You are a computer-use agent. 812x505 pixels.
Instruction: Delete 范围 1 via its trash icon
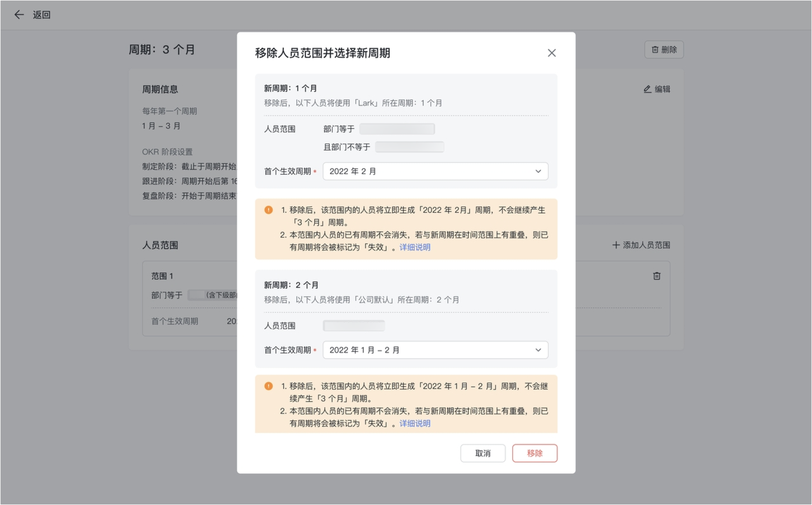[657, 276]
